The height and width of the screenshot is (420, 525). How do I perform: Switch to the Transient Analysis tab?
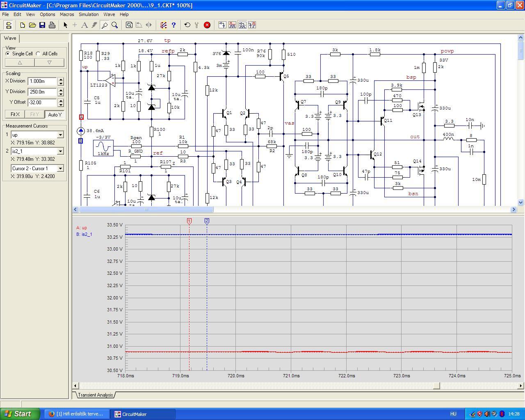(95, 395)
